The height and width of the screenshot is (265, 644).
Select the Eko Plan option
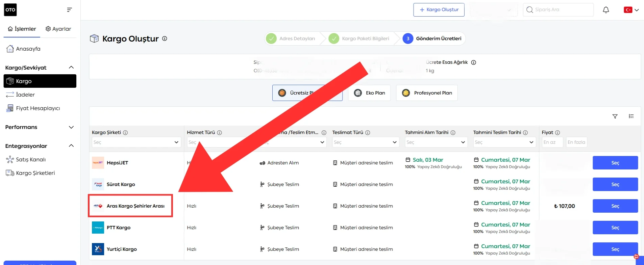coord(369,93)
